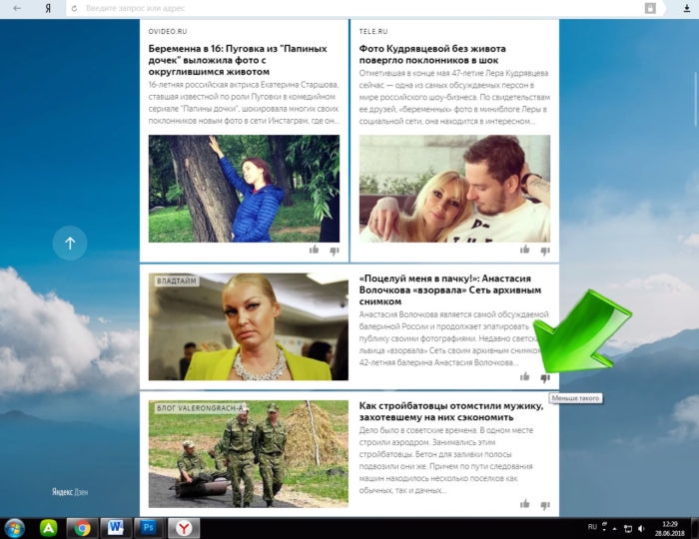Focus the address bar input field

pos(357,8)
